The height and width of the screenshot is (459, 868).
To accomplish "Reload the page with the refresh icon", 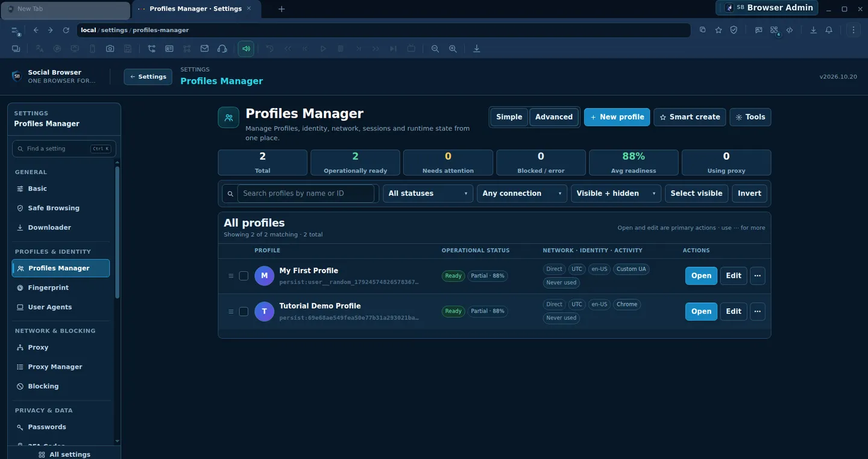I will 66,30.
